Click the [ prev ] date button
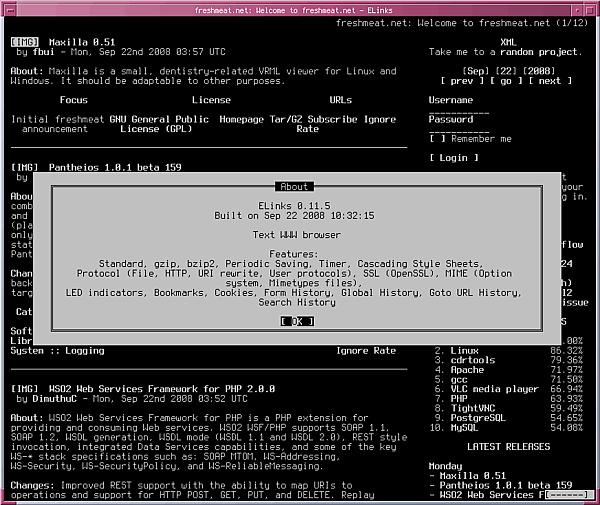Image resolution: width=600 pixels, height=505 pixels. click(462, 81)
